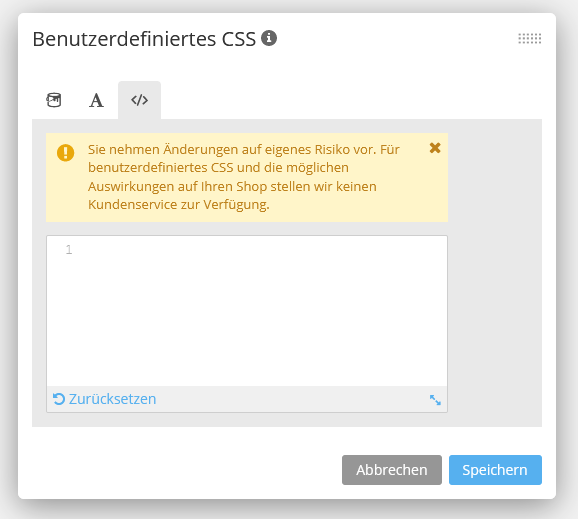Screen dimensions: 578x519
Task: Click the Zurücksetzen link text
Action: (112, 399)
